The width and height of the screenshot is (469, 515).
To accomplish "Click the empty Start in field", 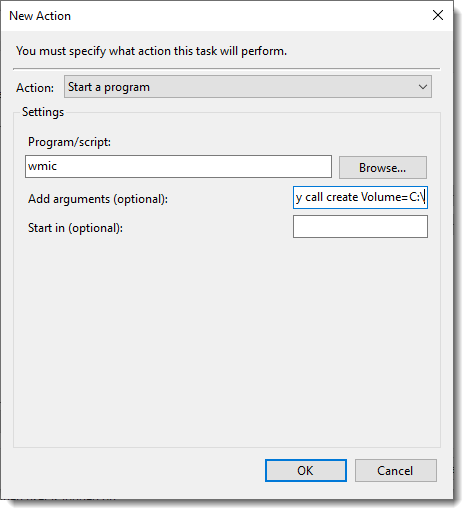I will coord(360,226).
